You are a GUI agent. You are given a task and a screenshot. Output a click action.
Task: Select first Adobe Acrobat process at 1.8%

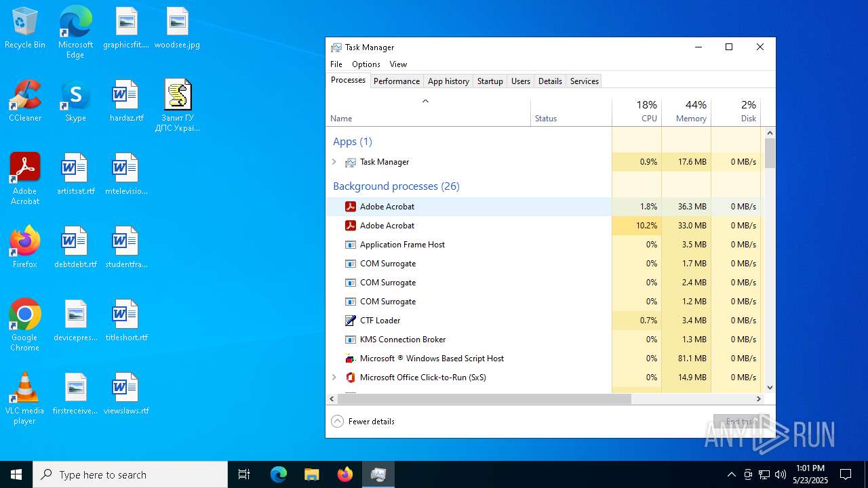pyautogui.click(x=543, y=207)
